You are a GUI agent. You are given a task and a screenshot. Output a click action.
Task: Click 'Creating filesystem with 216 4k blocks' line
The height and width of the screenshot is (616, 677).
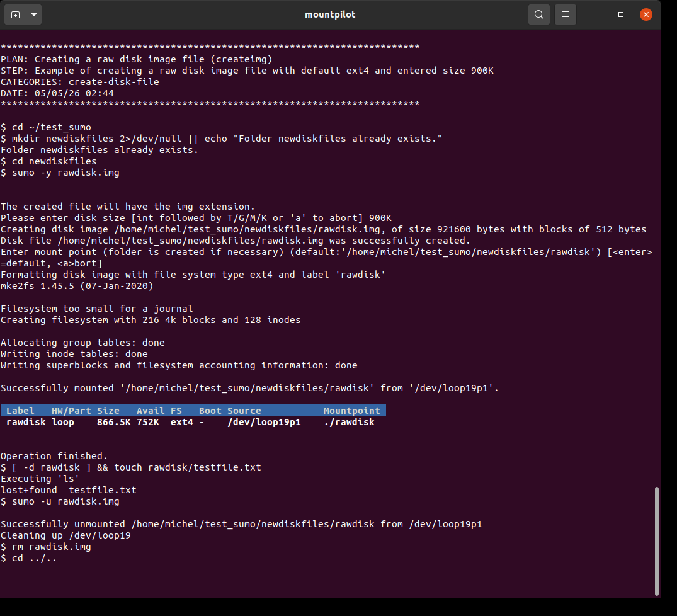pos(151,320)
